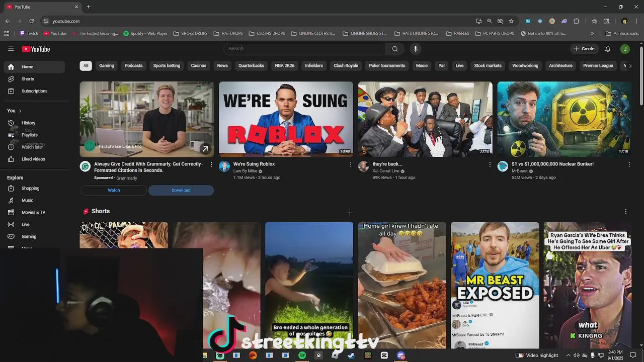Expand the You section chevron

click(20, 111)
